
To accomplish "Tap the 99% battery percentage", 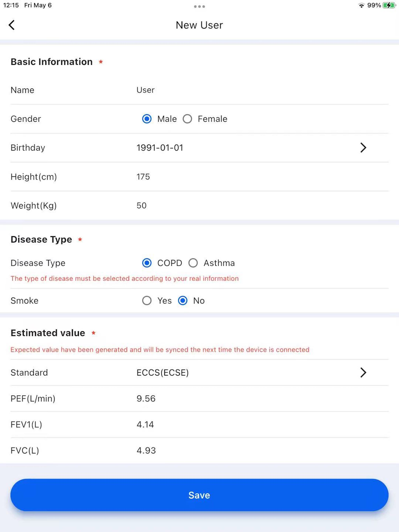I will point(374,5).
